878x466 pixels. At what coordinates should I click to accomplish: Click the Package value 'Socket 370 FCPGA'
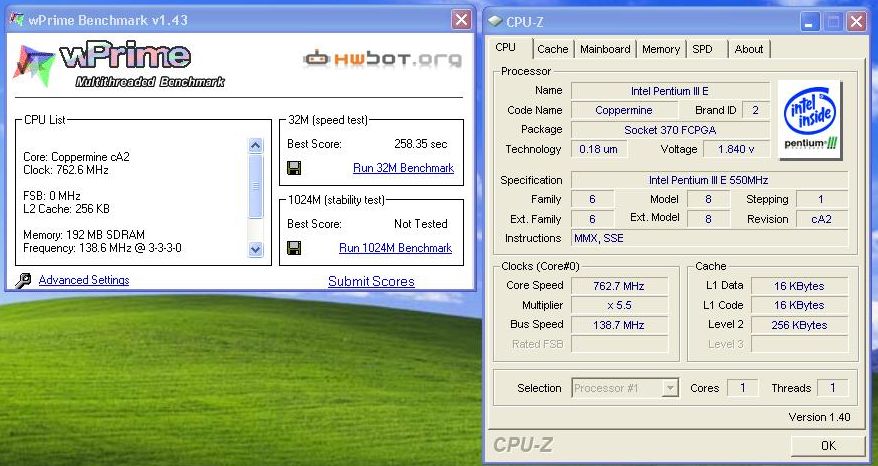point(670,130)
